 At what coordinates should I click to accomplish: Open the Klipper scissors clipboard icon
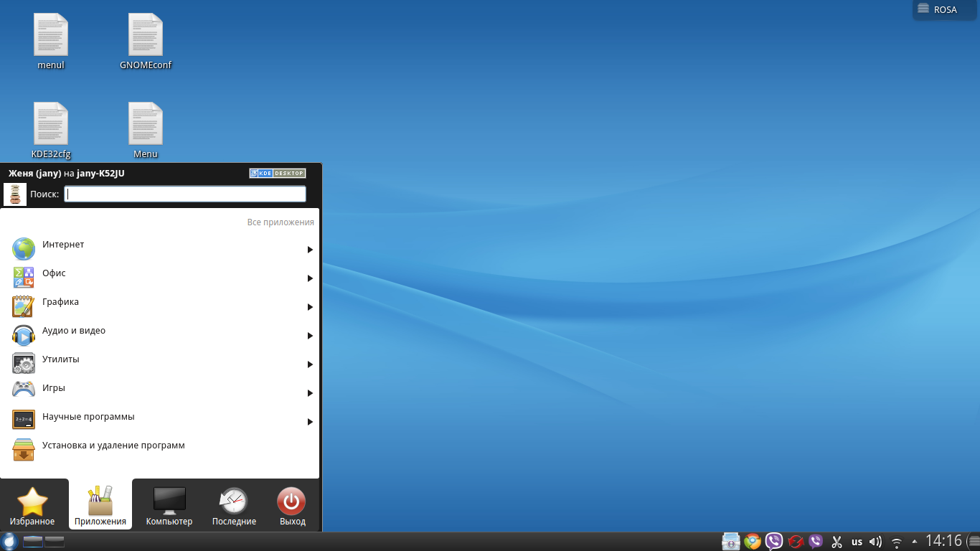point(837,542)
